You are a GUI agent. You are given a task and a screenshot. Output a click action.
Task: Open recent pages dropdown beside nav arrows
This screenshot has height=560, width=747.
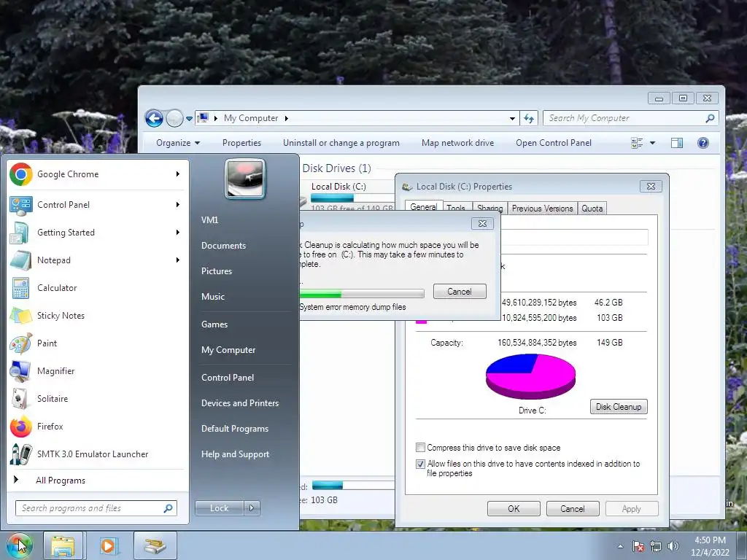click(x=189, y=119)
